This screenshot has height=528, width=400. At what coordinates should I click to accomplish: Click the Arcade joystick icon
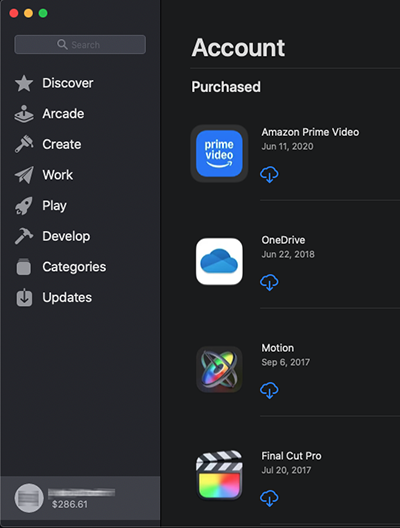24,114
